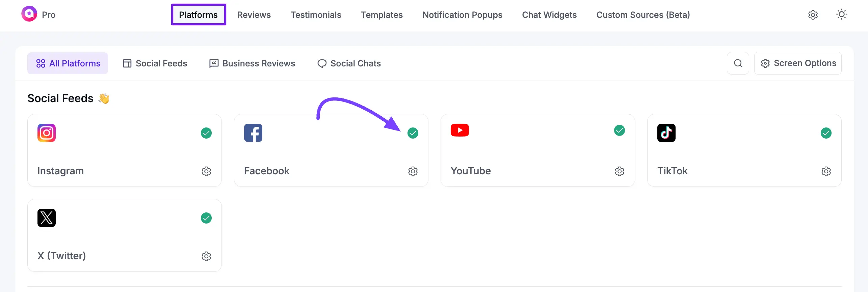Open Instagram settings gear
The image size is (868, 292).
(206, 171)
